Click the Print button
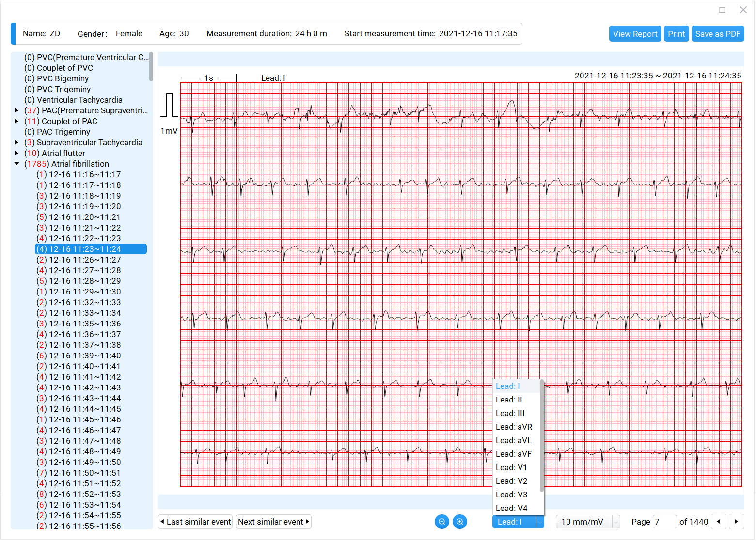 676,33
